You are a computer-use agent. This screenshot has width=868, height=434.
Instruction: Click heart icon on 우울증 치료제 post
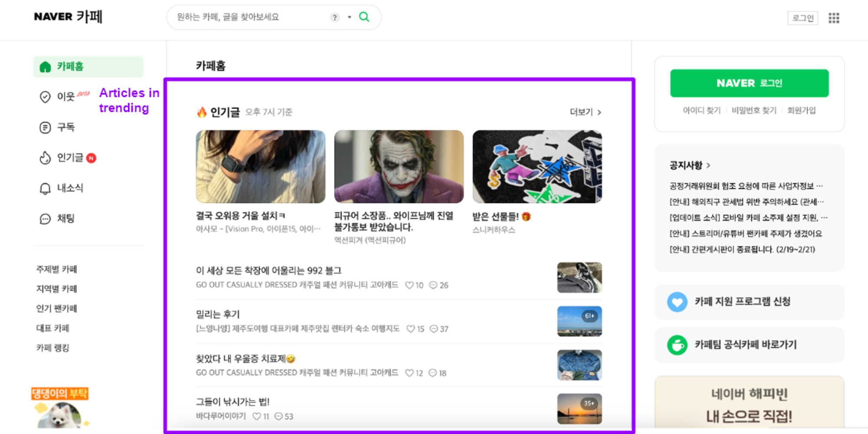pos(409,373)
